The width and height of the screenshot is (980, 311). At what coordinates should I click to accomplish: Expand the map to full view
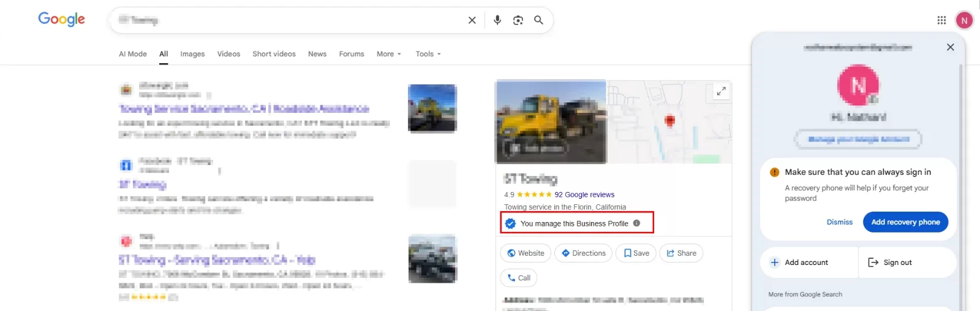[721, 91]
